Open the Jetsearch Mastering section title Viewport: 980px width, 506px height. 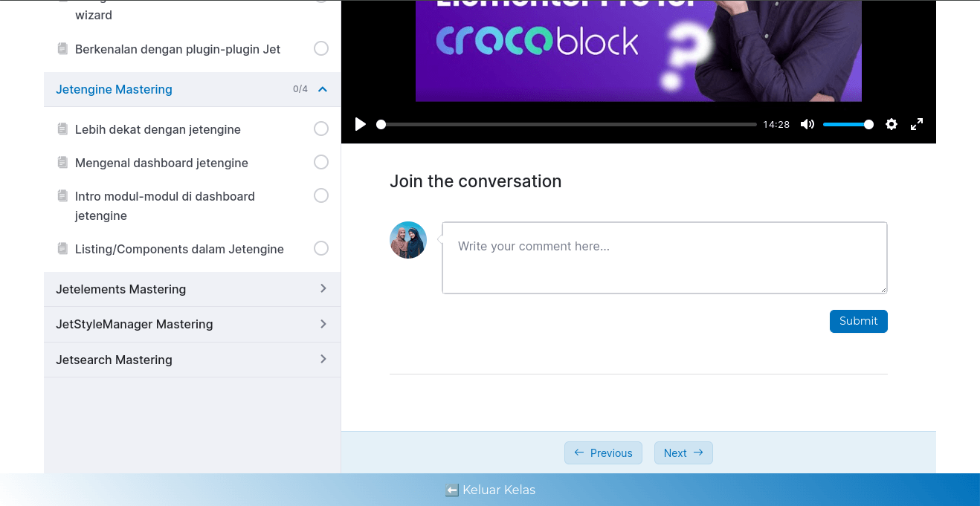114,360
